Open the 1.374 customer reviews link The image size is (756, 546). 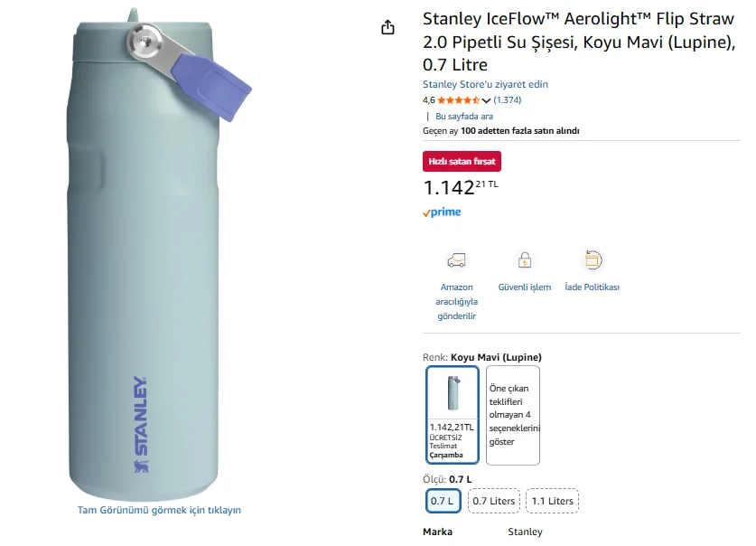pyautogui.click(x=508, y=100)
